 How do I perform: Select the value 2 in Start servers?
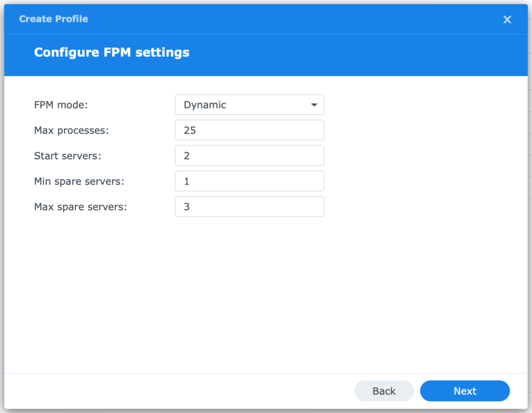[x=188, y=156]
